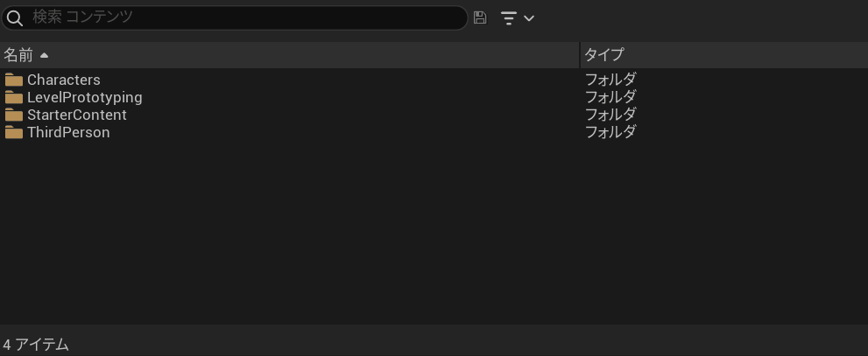This screenshot has height=356, width=868.
Task: Click the フォルダ type cell for Characters
Action: tap(610, 80)
